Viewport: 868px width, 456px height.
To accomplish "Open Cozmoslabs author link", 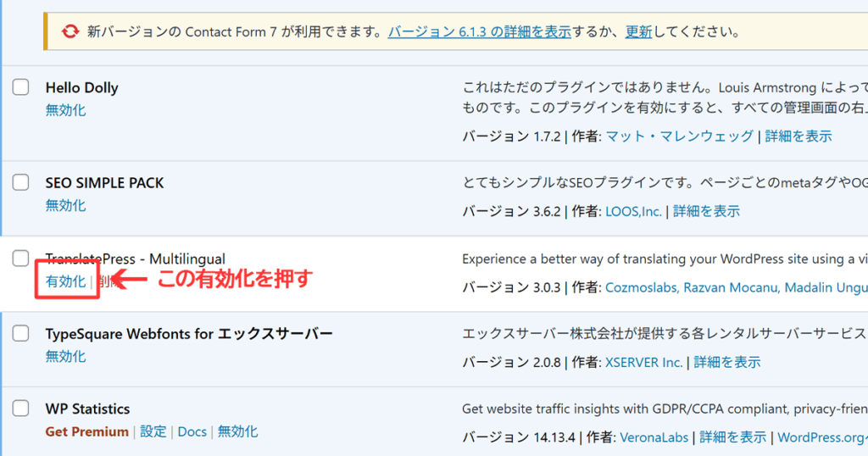I will tap(642, 287).
